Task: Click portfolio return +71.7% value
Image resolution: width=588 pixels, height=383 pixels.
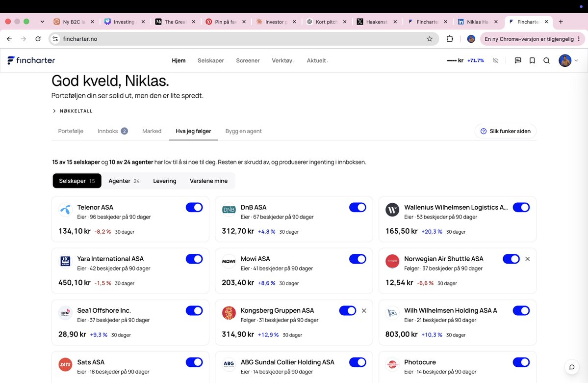Action: [x=476, y=60]
